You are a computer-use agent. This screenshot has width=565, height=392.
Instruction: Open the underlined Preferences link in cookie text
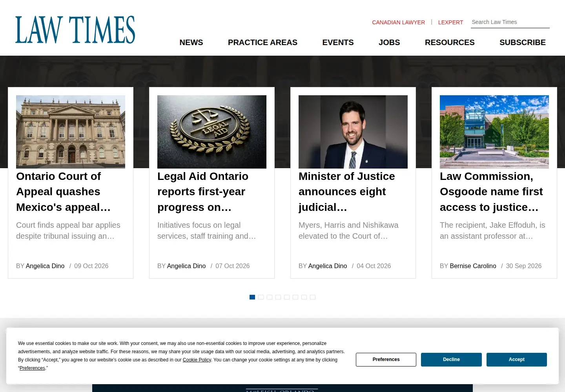[32, 368]
